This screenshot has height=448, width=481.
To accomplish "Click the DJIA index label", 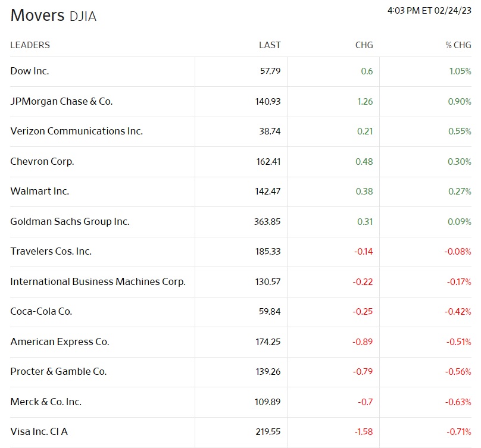I will pos(83,17).
